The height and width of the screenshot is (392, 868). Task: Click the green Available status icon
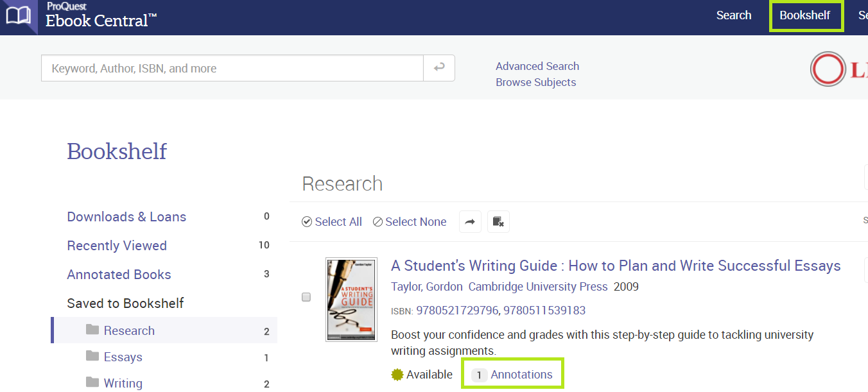coord(397,375)
